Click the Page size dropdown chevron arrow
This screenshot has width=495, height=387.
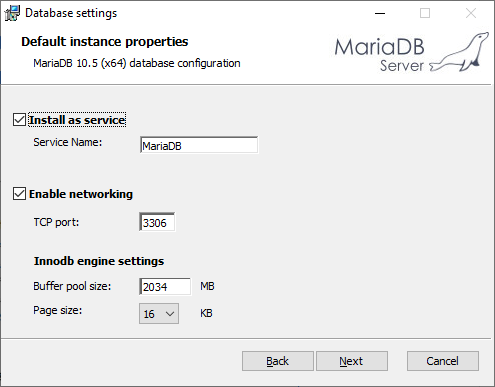click(x=170, y=314)
